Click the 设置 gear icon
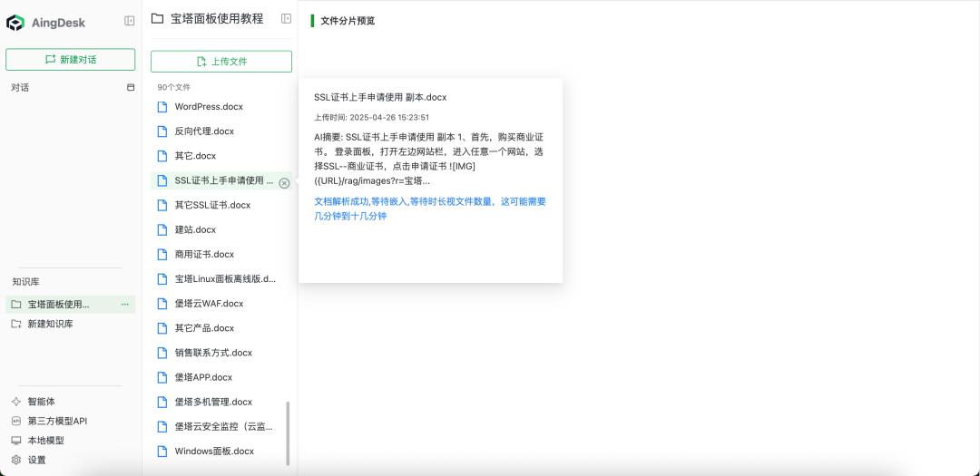The image size is (980, 476). [16, 460]
